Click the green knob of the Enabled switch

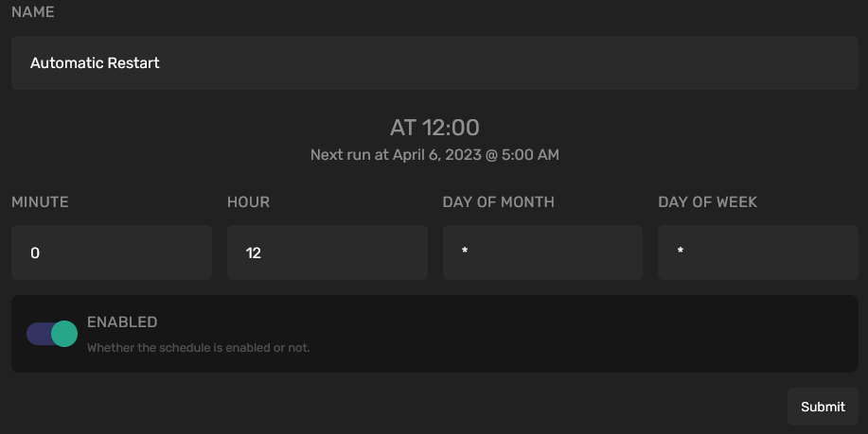[63, 333]
